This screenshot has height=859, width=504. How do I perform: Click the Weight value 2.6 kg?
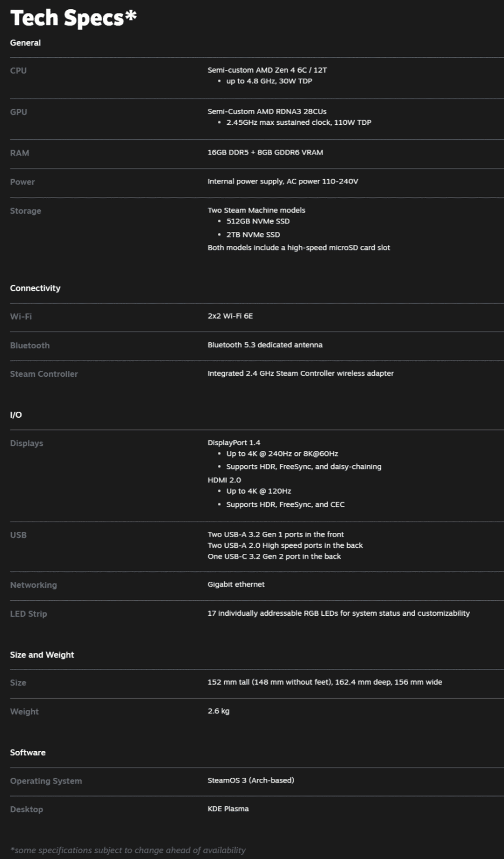tap(218, 711)
